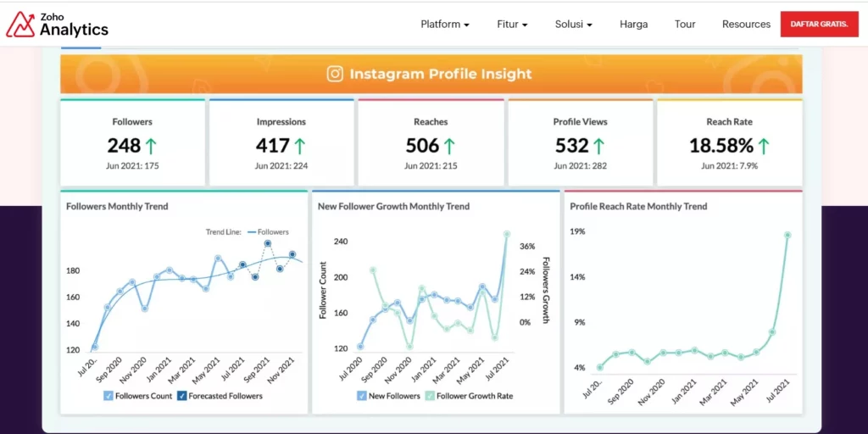Toggle the Forecasted Followers legend checkbox
Viewport: 868px width, 434px height.
pos(181,396)
